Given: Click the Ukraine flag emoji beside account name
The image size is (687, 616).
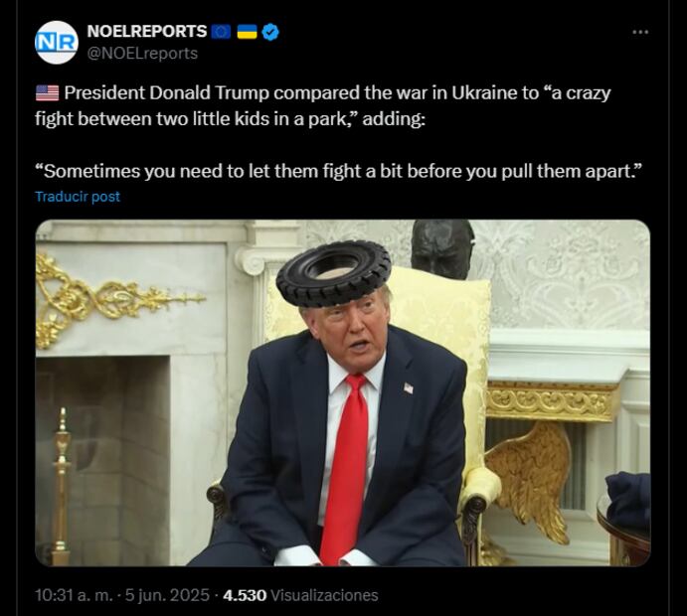Looking at the screenshot, I should click(x=247, y=32).
